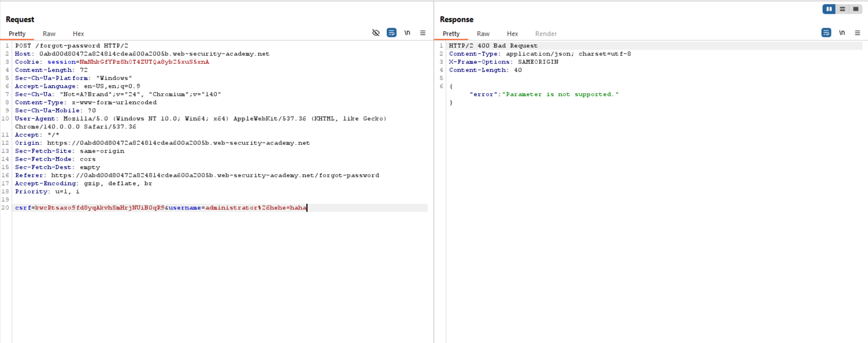Image resolution: width=868 pixels, height=343 pixels.
Task: Click the POST /forgot-password request line
Action: click(71, 46)
